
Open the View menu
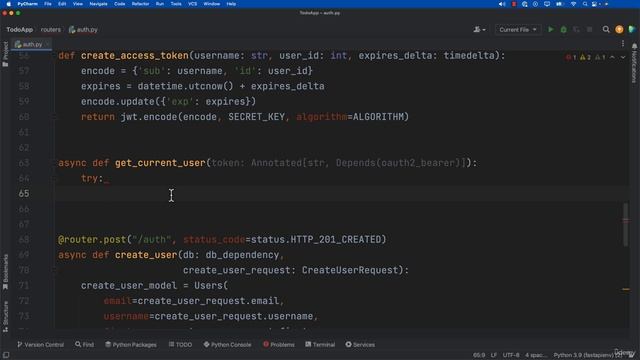point(78,4)
